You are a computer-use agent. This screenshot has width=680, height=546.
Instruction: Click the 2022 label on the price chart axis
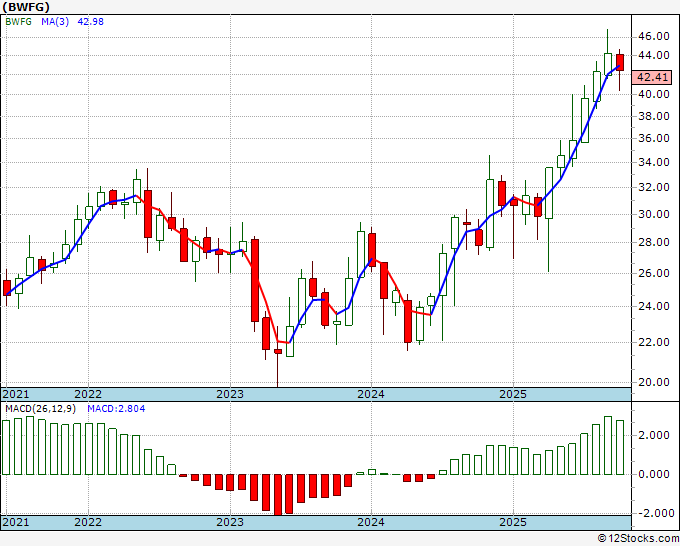tap(88, 395)
